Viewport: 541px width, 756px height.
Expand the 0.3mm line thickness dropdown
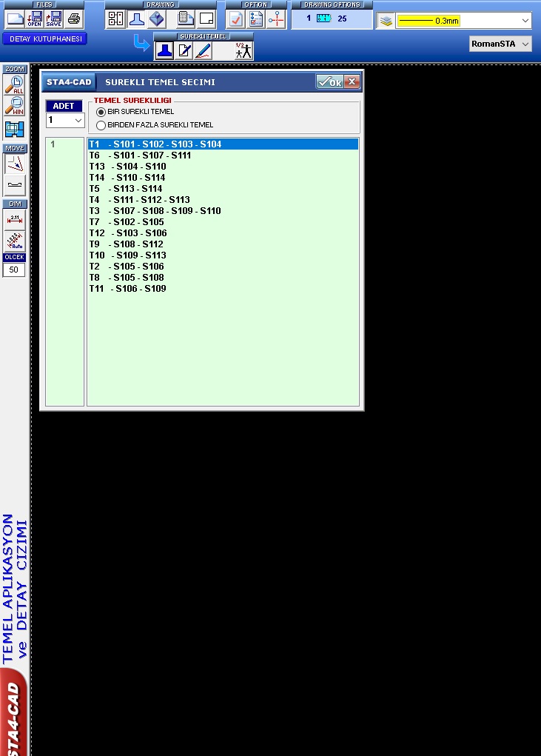525,21
